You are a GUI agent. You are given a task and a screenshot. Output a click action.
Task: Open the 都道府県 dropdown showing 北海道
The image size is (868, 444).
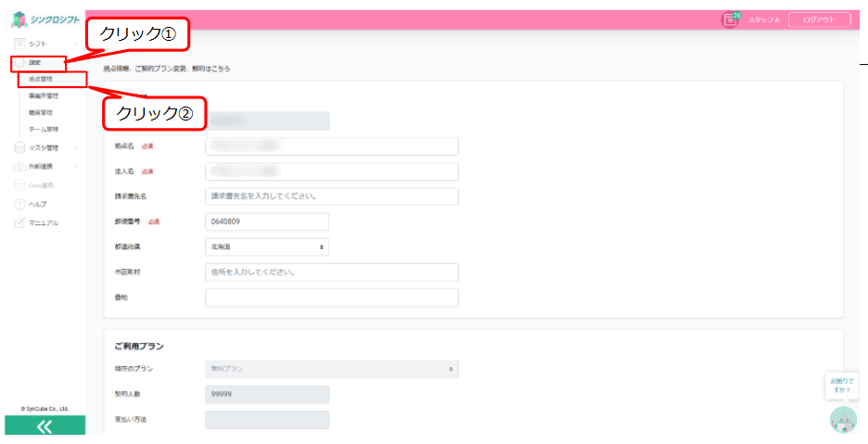pyautogui.click(x=266, y=247)
